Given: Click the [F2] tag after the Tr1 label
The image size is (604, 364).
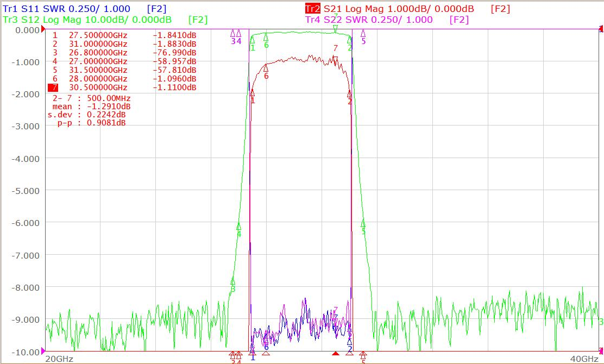Looking at the screenshot, I should click(157, 9).
